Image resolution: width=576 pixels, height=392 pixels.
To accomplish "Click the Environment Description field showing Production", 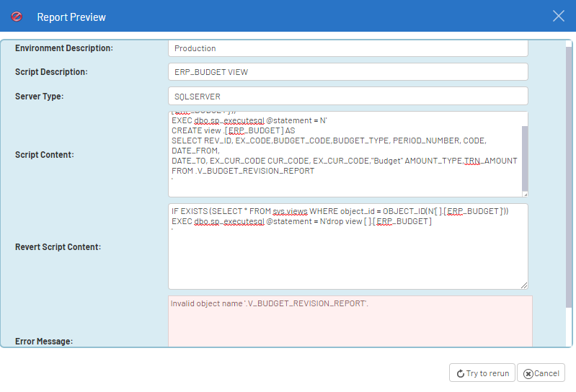I will pos(347,48).
